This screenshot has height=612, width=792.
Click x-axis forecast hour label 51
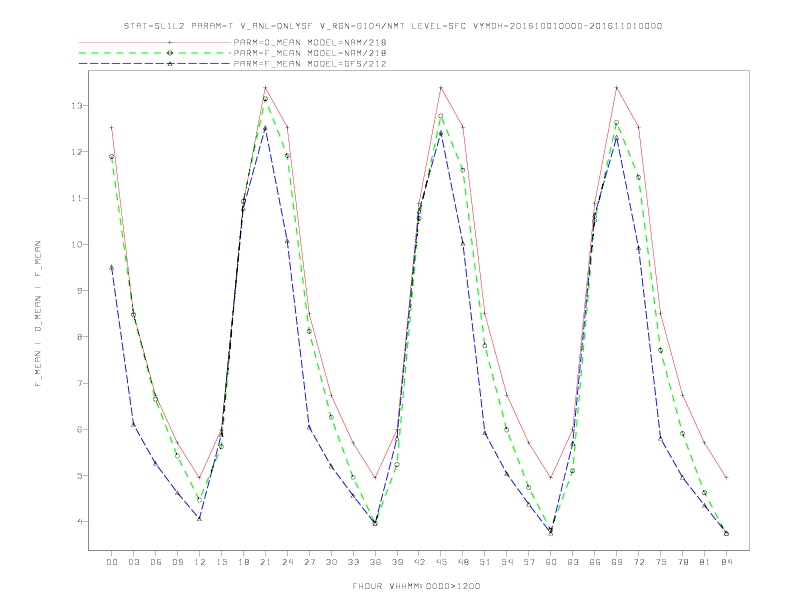485,562
